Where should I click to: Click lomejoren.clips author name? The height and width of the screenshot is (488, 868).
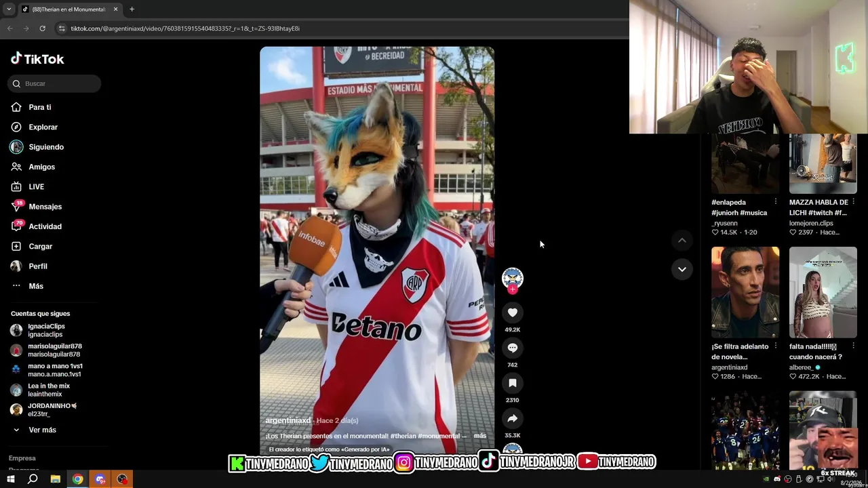(x=811, y=223)
